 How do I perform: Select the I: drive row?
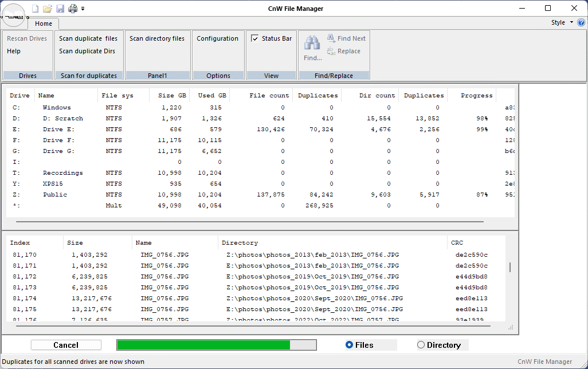click(261, 162)
